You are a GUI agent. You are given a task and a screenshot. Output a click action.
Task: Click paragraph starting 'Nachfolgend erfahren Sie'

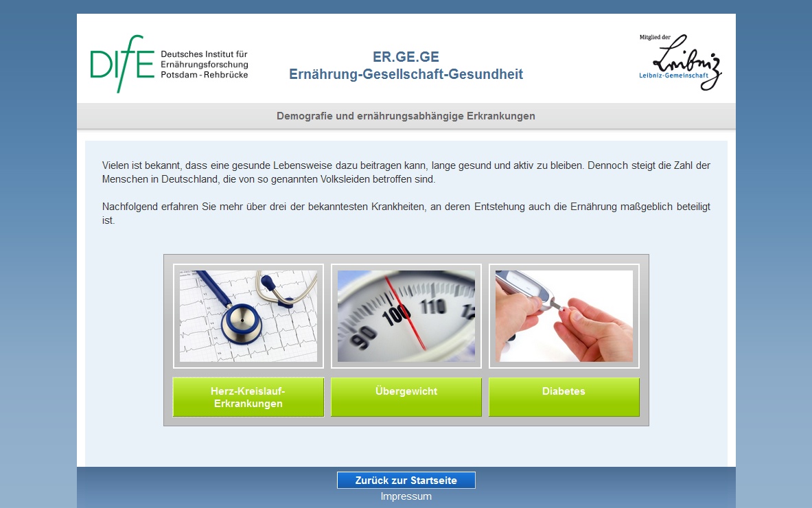point(406,213)
